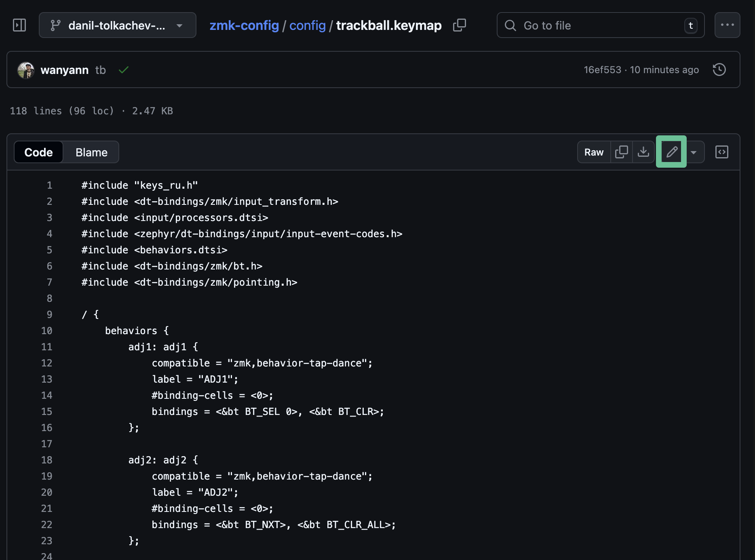Switch to the Code tab
The height and width of the screenshot is (560, 755).
[39, 152]
